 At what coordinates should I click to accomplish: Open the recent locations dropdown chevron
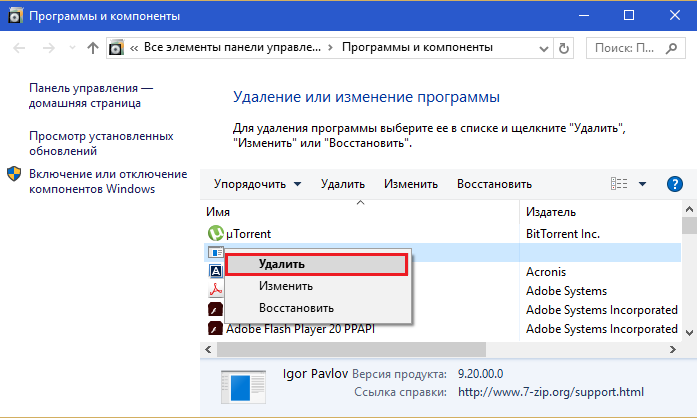[x=72, y=48]
